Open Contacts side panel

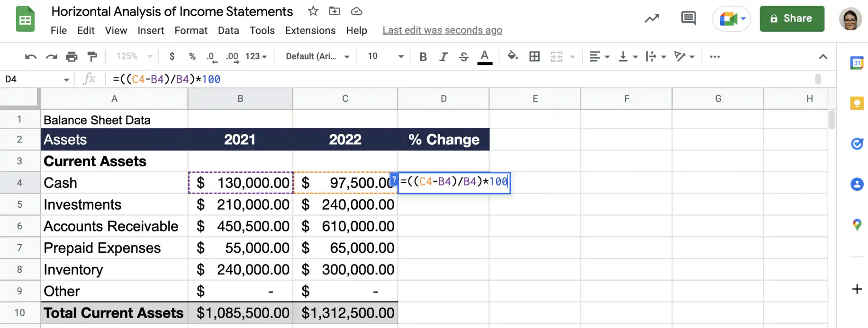point(857,184)
